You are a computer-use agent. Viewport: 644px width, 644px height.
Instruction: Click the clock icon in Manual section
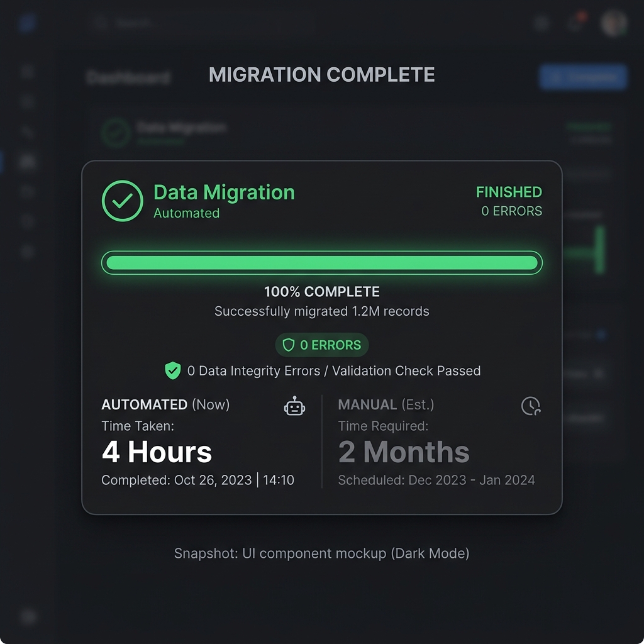pyautogui.click(x=531, y=406)
